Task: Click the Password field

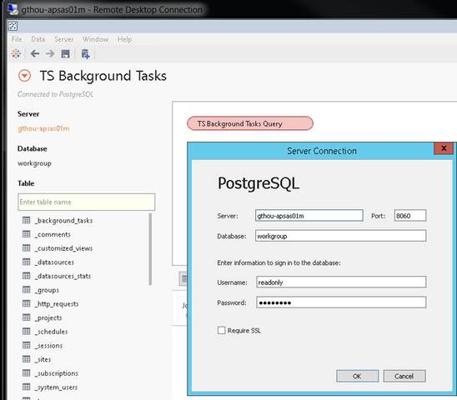Action: coord(341,303)
